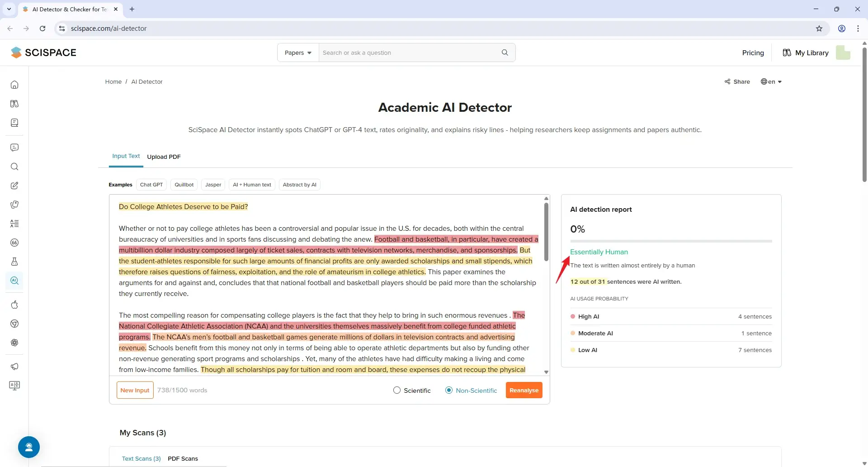Open the Home icon in the sidebar
Viewport: 868px width, 467px height.
tap(14, 85)
